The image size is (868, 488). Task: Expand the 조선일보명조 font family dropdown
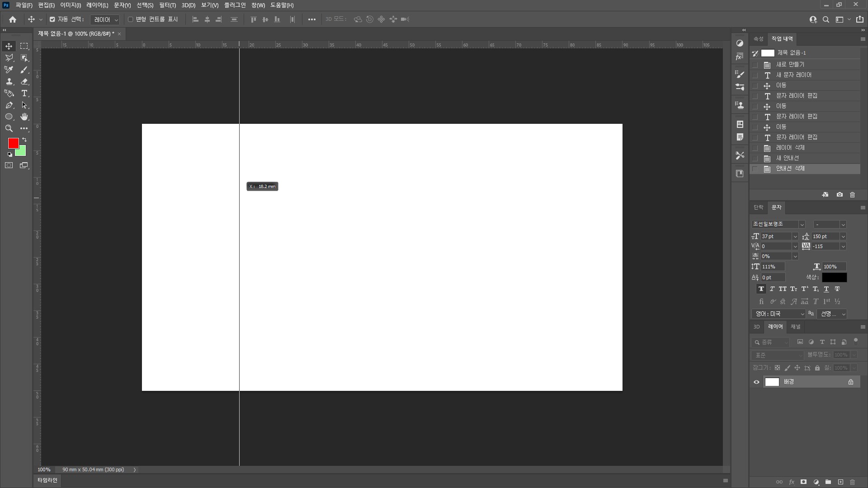802,225
